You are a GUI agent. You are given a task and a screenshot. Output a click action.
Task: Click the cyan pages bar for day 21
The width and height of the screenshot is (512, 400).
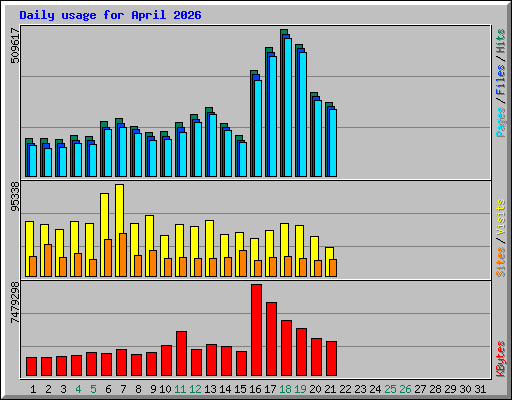[333, 143]
